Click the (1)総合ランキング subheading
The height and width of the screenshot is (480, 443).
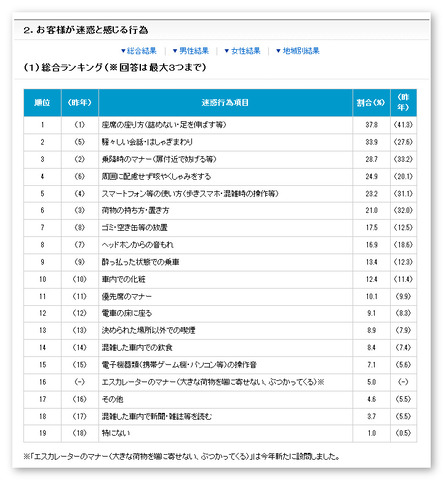coord(115,67)
